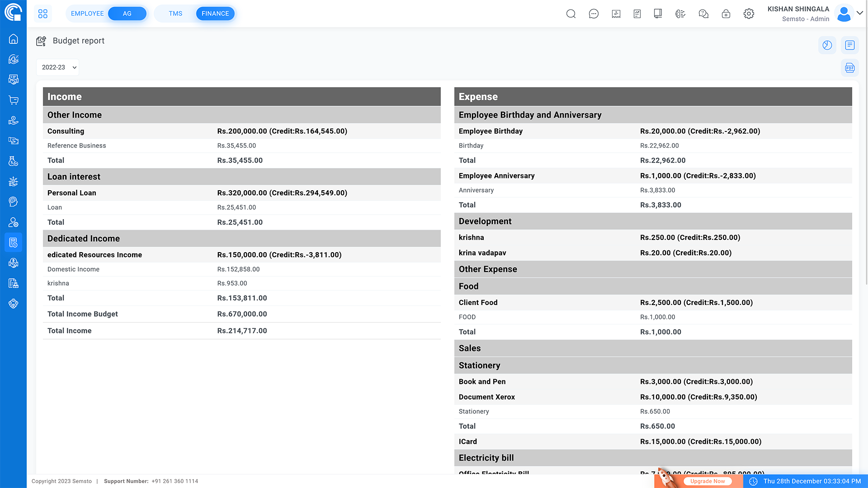This screenshot has width=868, height=488.
Task: Click the user avatar icon
Action: (x=844, y=14)
